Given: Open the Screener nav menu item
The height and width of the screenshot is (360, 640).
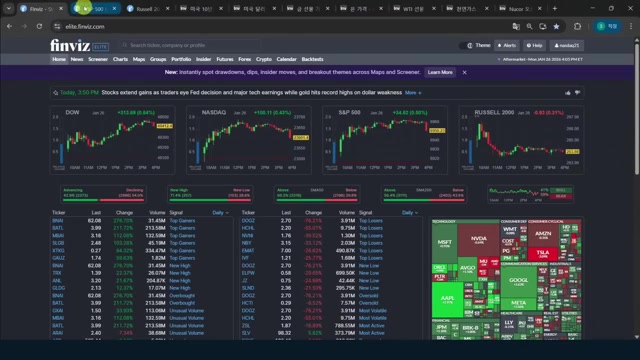Looking at the screenshot, I should coord(98,59).
